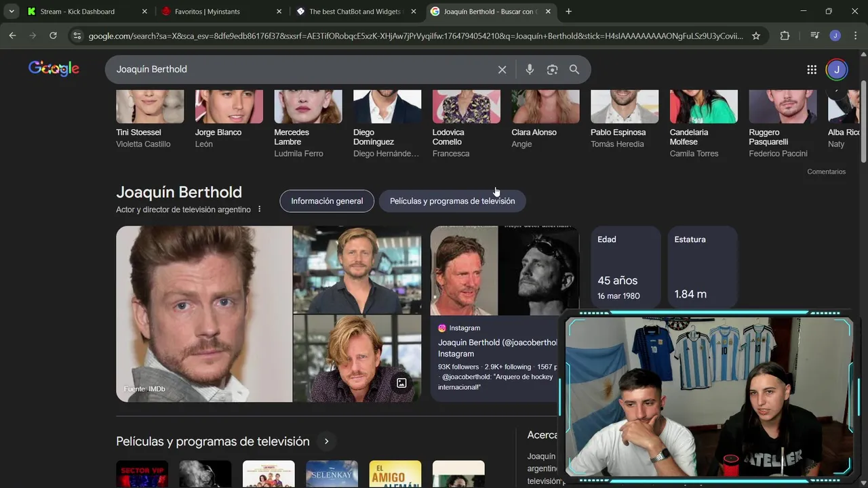The width and height of the screenshot is (868, 488).
Task: Open the Sector VIP movie poster
Action: 142,474
